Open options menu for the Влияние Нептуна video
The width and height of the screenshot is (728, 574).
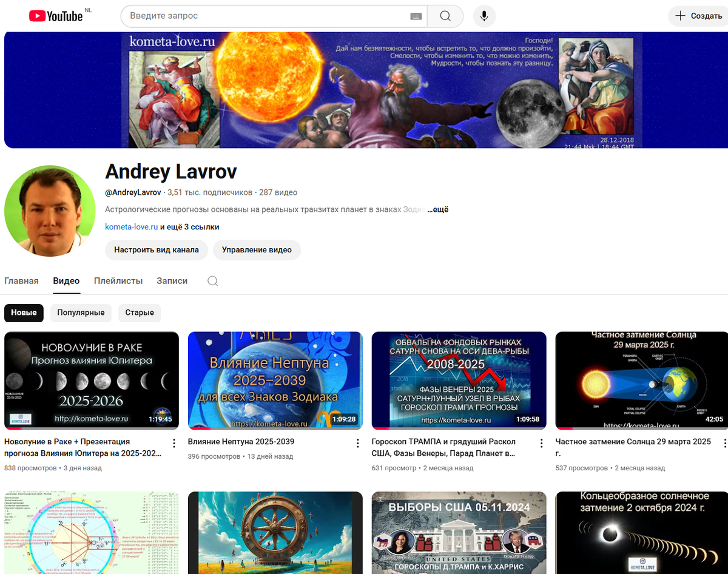(357, 443)
